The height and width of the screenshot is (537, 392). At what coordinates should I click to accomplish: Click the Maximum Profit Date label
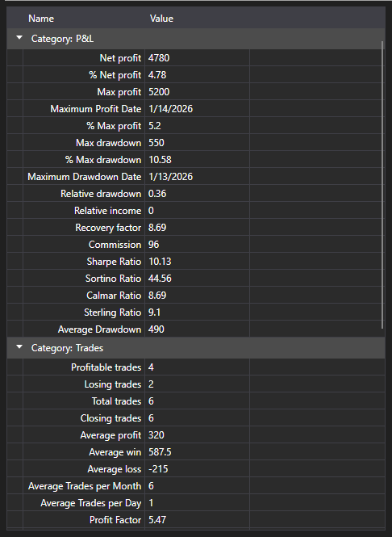tap(96, 109)
